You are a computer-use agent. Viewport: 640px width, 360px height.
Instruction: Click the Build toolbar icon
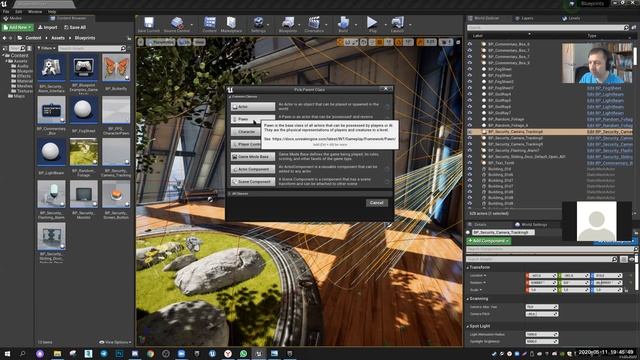pos(343,24)
